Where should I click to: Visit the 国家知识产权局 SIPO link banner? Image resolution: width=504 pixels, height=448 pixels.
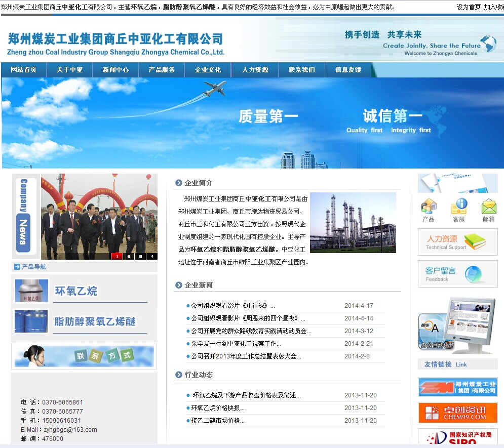click(x=458, y=437)
